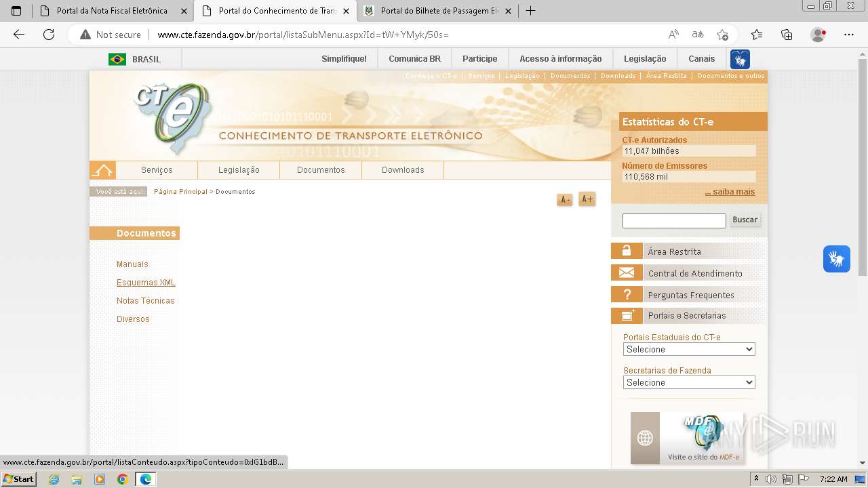This screenshot has height=488, width=868.
Task: Open the MDF-e site banner
Action: coord(687,438)
